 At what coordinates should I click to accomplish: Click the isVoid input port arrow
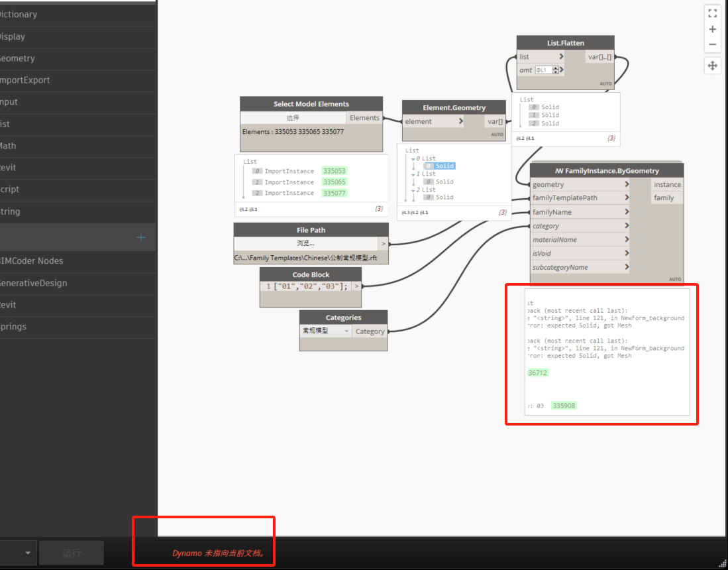point(625,253)
